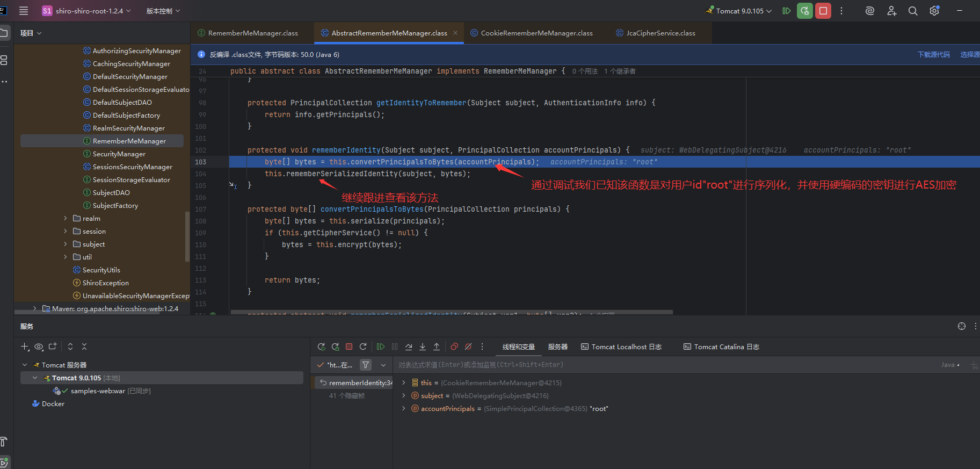Toggle the frames filter funnel button
The image size is (980, 469).
(366, 365)
